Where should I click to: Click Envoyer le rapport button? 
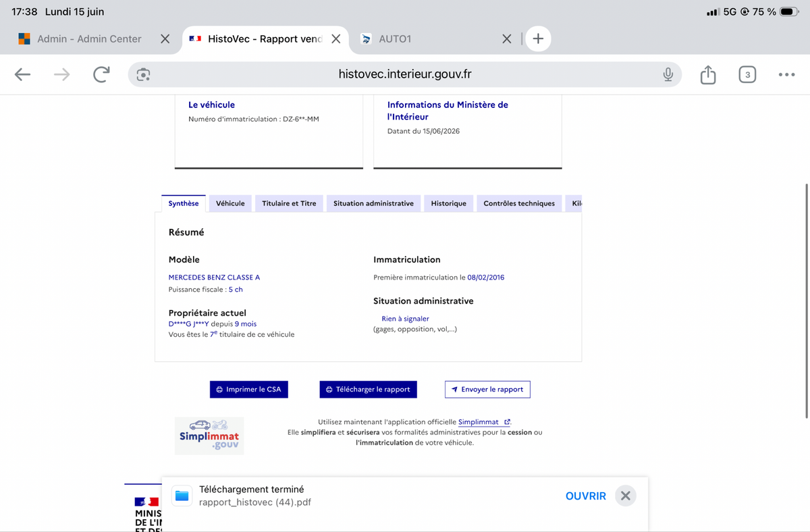[487, 390]
